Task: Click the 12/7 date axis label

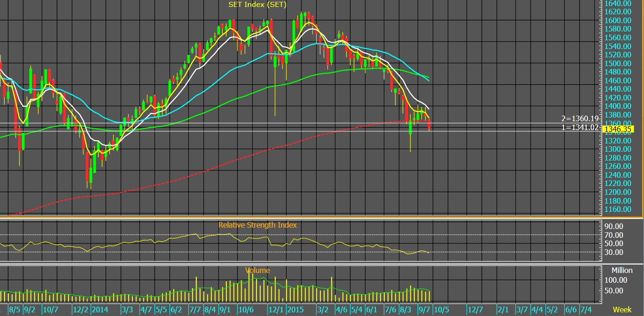Action: click(x=475, y=309)
